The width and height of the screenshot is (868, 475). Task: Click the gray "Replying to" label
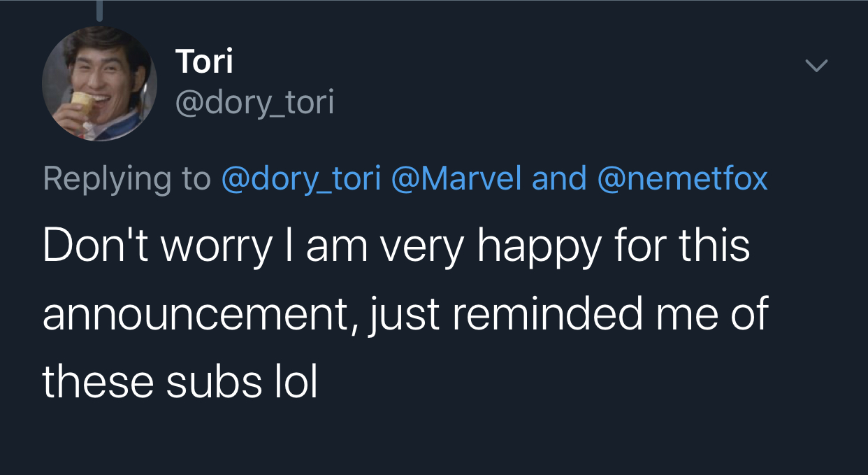126,179
